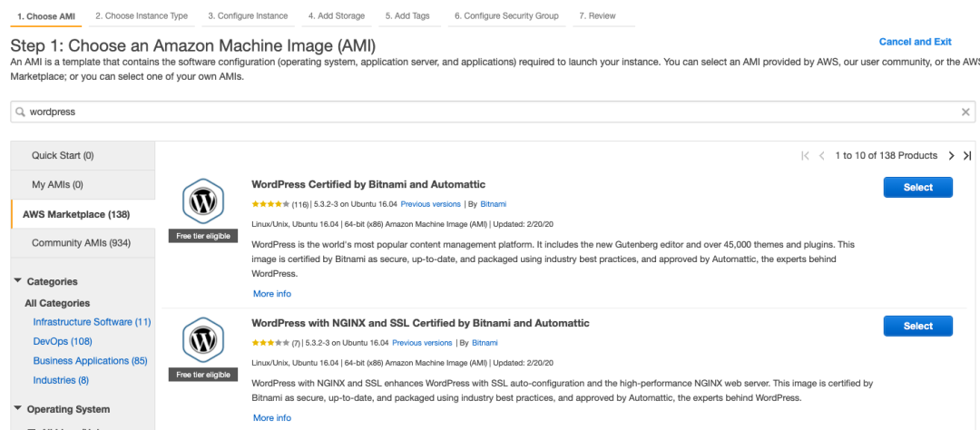Collapse the Categories section

pos(18,281)
